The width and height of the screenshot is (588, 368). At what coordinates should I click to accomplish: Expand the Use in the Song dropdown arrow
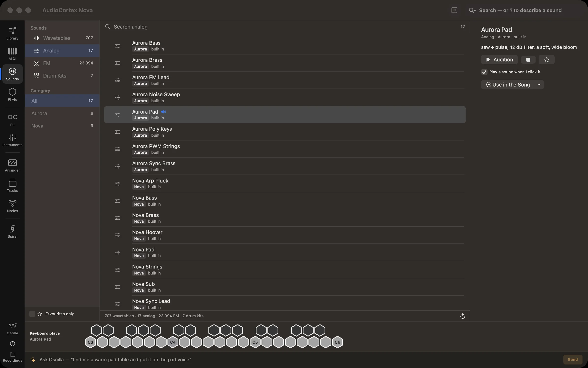click(539, 85)
